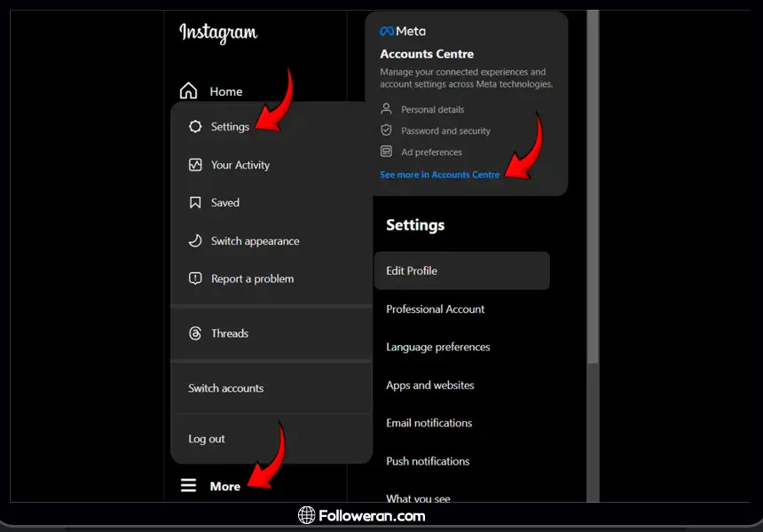The width and height of the screenshot is (763, 532).
Task: Click the Meta logo in Accounts Centre
Action: [403, 31]
